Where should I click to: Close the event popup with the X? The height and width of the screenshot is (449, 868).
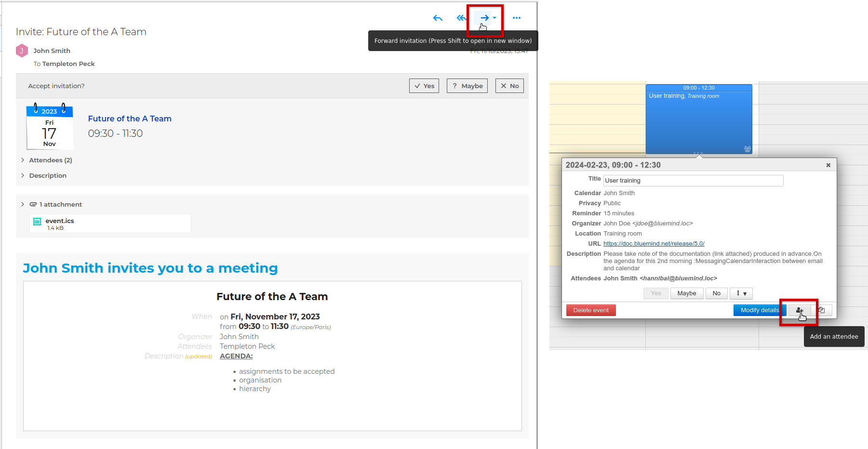pos(828,165)
